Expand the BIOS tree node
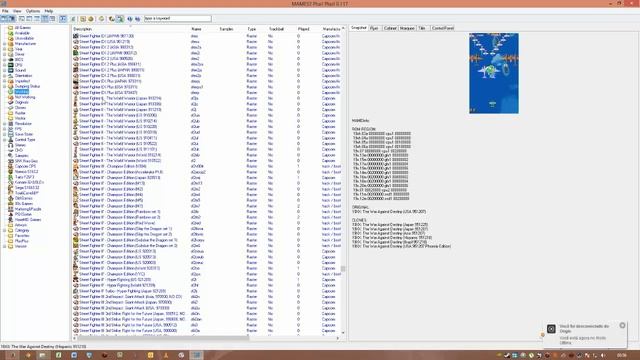The width and height of the screenshot is (640, 360). click(4, 60)
